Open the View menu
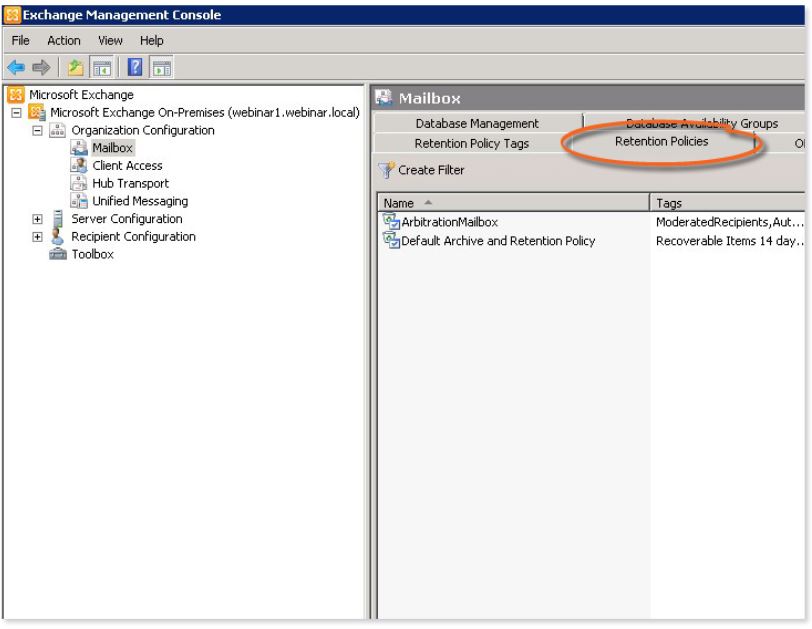Viewport: 812px width, 629px height. pos(111,40)
